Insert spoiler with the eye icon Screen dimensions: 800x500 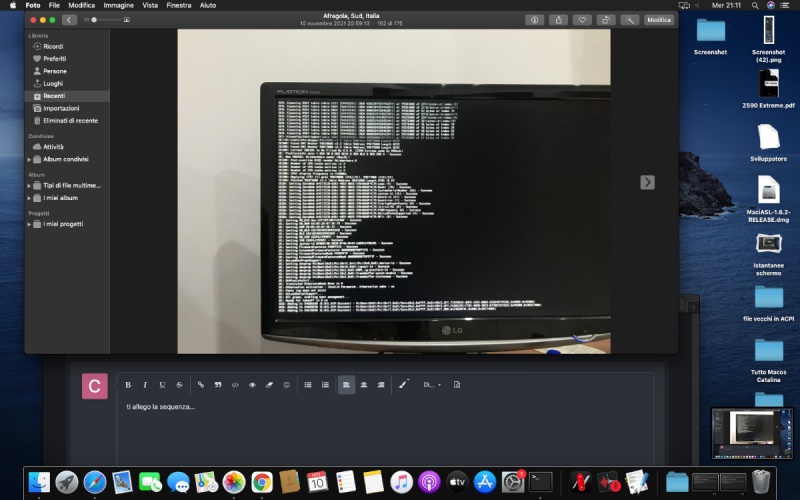coord(252,385)
